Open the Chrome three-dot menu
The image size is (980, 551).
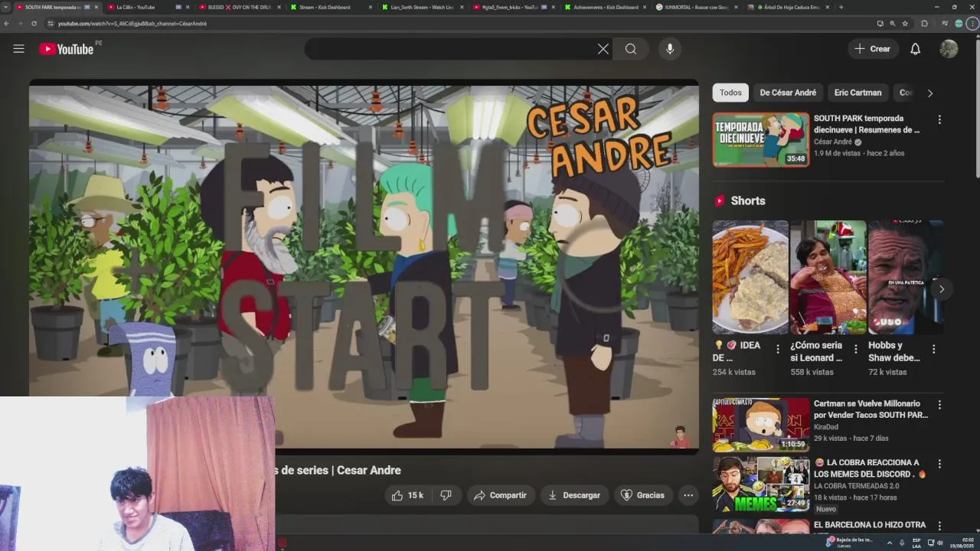[973, 24]
